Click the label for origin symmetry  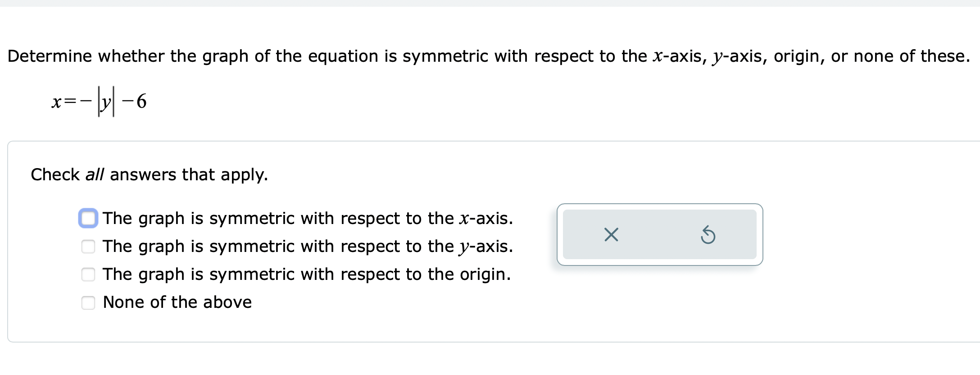coord(306,274)
